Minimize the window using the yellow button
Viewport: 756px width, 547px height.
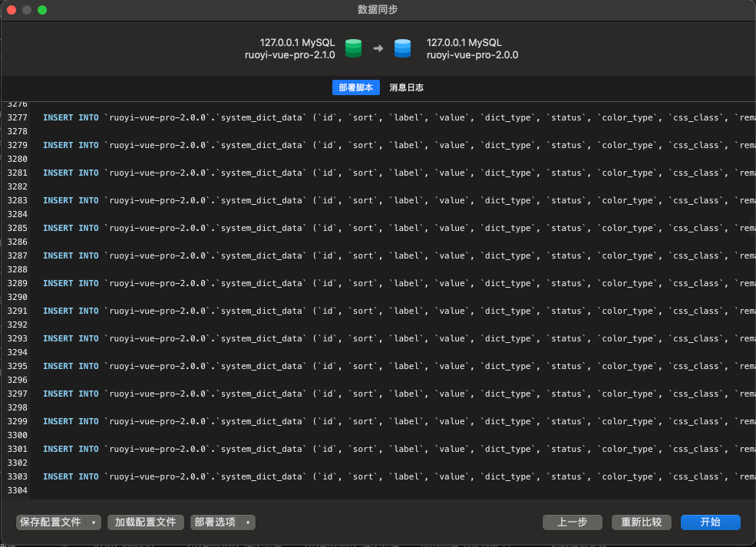click(x=27, y=10)
